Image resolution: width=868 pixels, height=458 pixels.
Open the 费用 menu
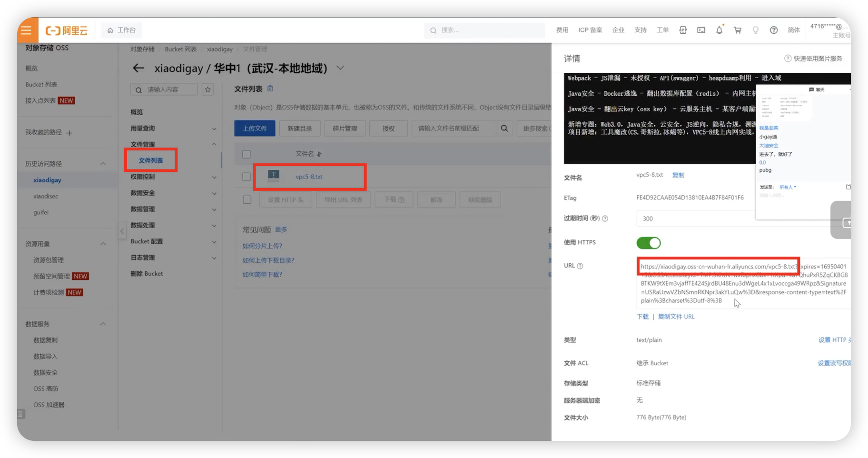click(x=562, y=30)
